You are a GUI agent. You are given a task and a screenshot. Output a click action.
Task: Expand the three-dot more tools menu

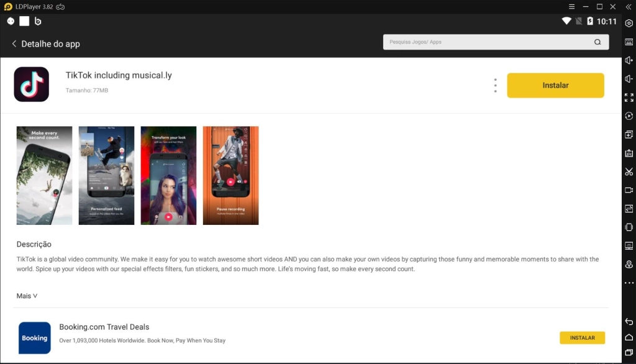pyautogui.click(x=629, y=283)
